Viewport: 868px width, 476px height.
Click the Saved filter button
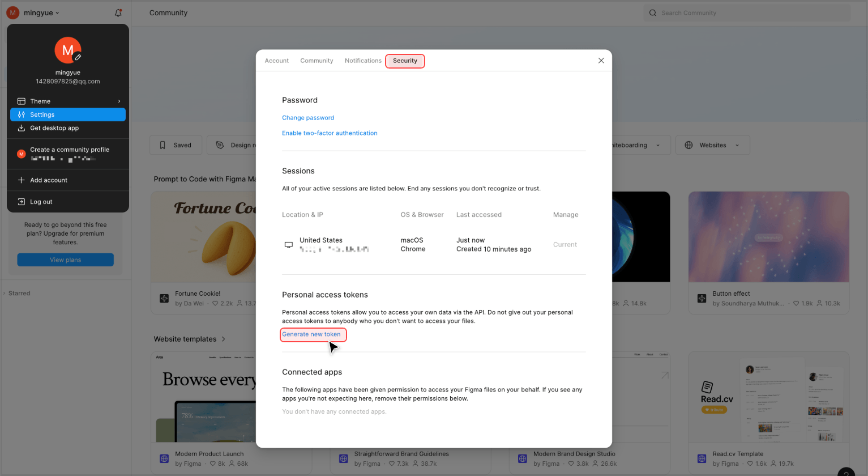click(x=176, y=145)
